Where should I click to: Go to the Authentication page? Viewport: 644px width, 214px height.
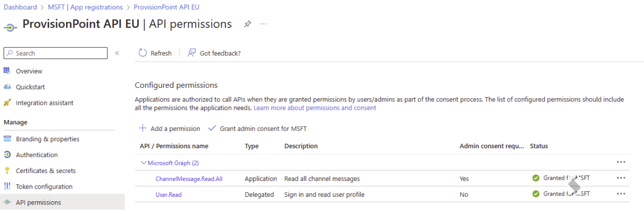(37, 155)
